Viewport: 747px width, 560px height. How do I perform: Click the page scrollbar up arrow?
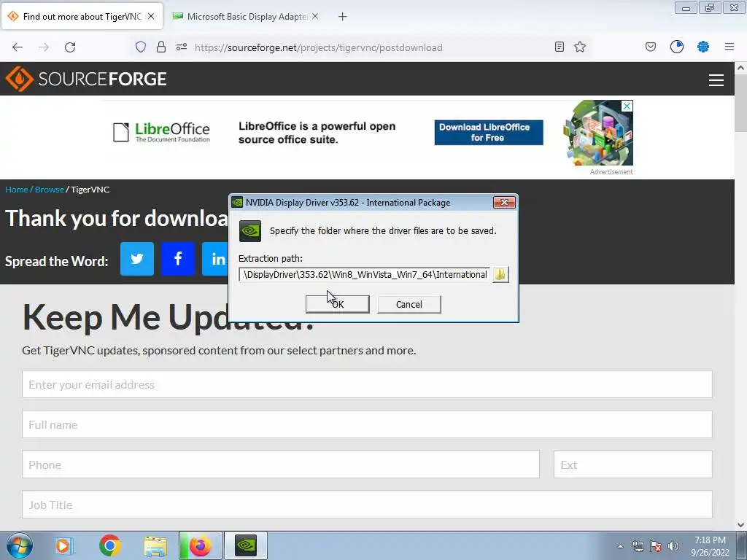pos(741,68)
